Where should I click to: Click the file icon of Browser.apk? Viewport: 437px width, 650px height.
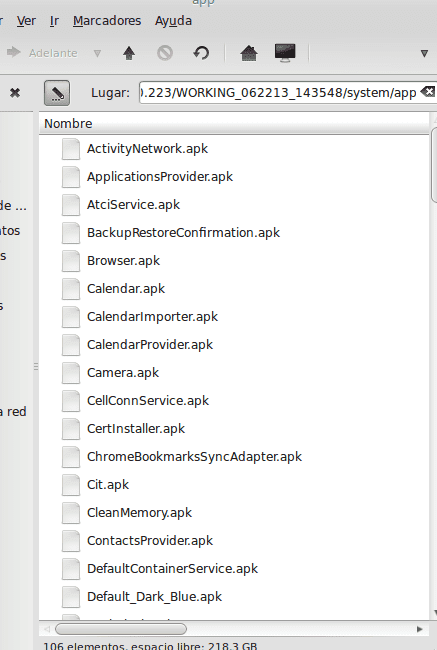(x=71, y=261)
